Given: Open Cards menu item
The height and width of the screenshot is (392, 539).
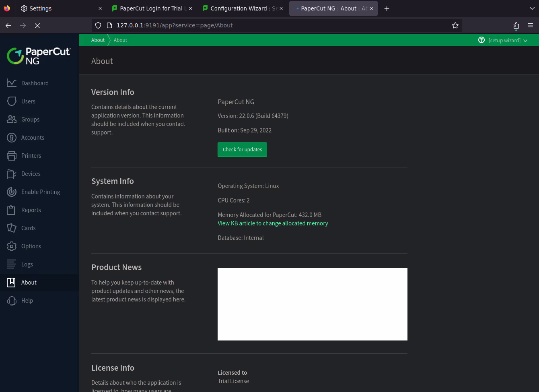Looking at the screenshot, I should [39, 228].
